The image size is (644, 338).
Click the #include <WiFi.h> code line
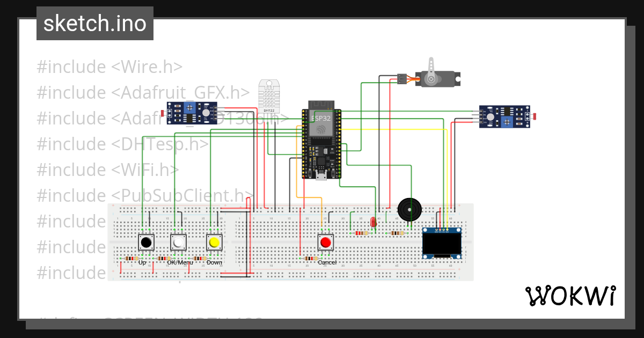coord(107,170)
